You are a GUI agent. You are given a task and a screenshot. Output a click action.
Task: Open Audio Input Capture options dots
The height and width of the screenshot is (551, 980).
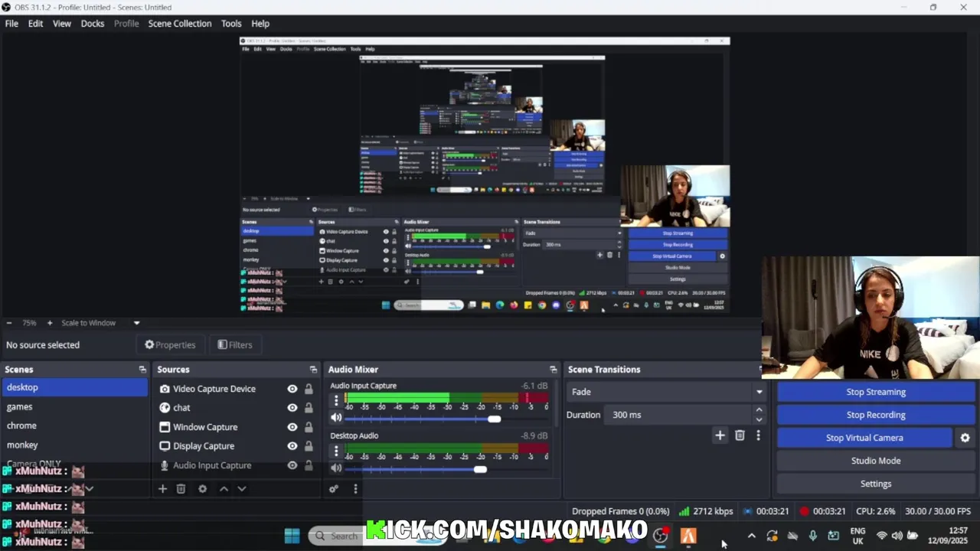335,401
